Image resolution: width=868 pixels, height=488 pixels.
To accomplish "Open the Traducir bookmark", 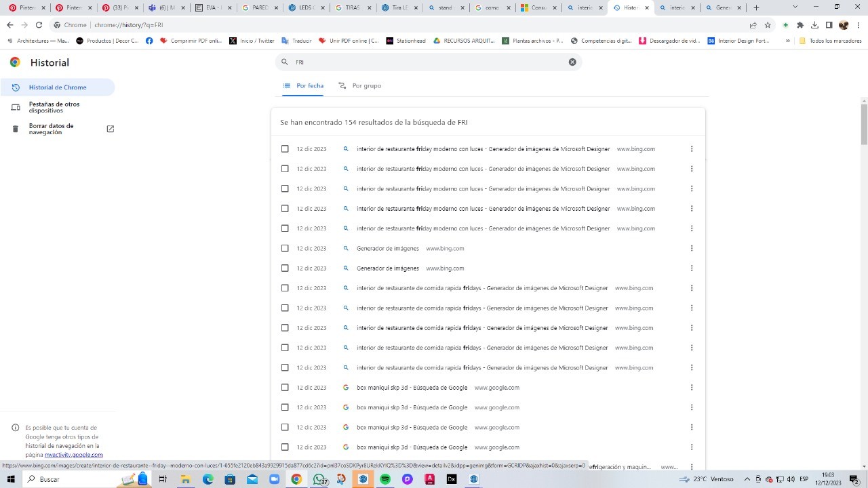I will point(296,41).
